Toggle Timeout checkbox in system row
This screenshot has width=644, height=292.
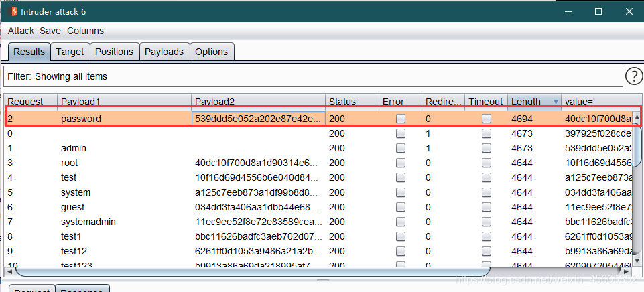[x=487, y=193]
